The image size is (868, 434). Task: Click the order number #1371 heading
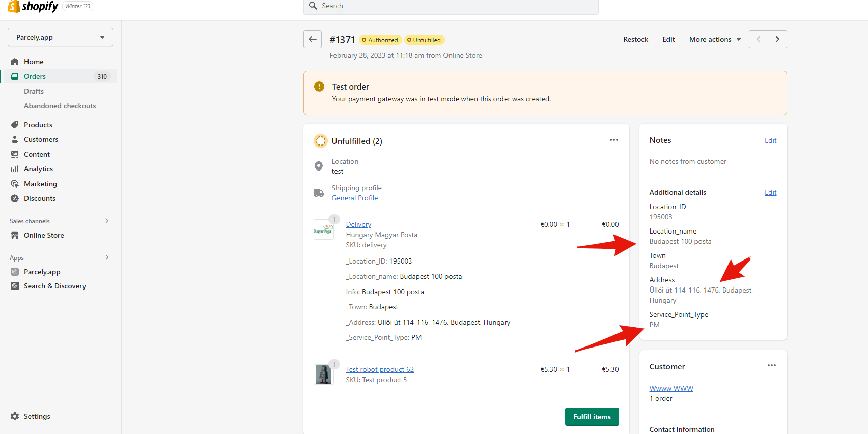pos(342,40)
